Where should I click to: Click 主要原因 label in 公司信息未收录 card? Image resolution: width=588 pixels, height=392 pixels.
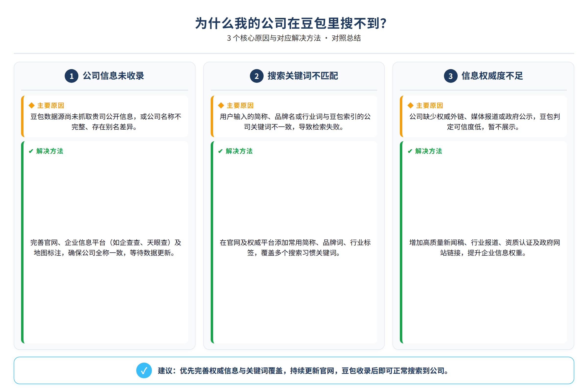coord(51,106)
